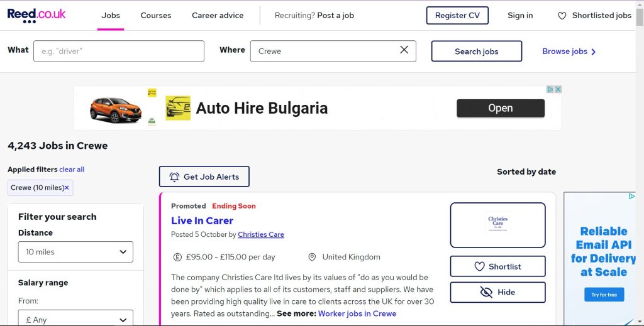Open the Salary From £ Any dropdown
Image resolution: width=644 pixels, height=326 pixels.
[x=75, y=320]
